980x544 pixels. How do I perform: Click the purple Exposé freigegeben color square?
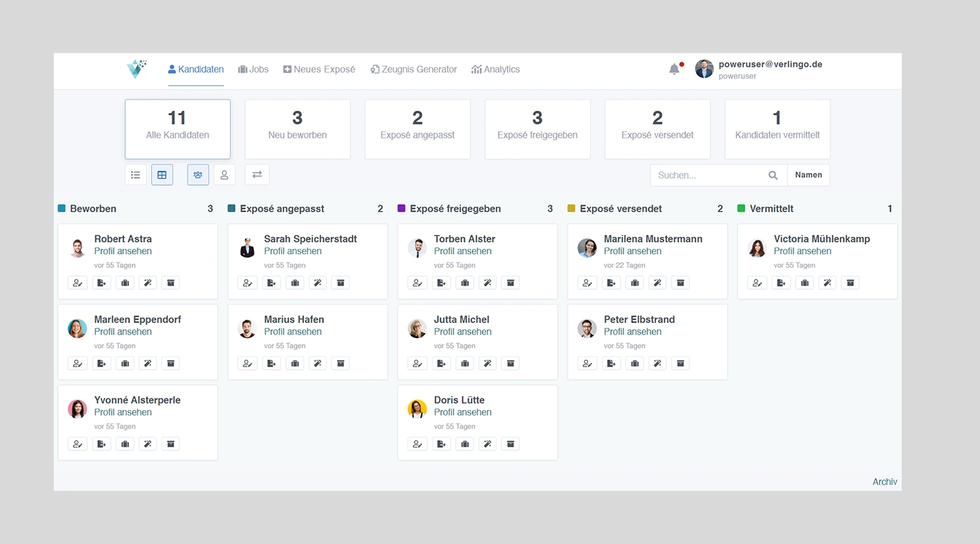[x=402, y=208]
